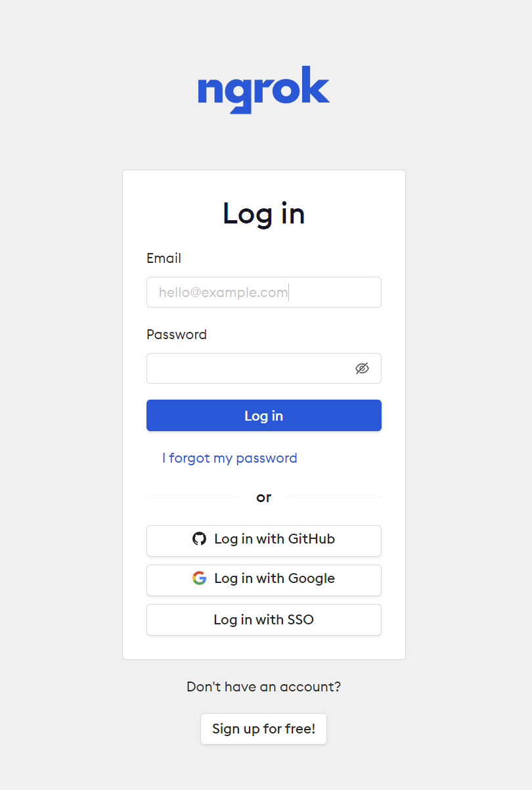Image resolution: width=532 pixels, height=790 pixels.
Task: Click the GitHub octocat icon
Action: (199, 539)
